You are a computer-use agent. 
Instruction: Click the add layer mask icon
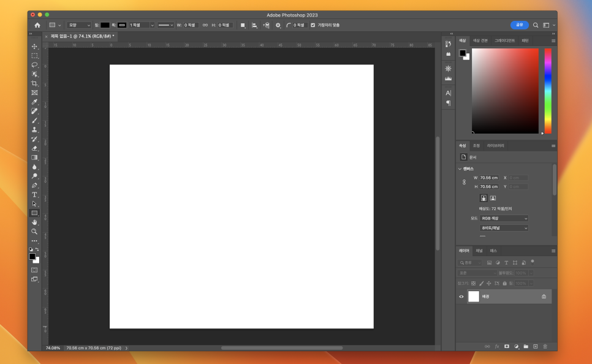(507, 346)
